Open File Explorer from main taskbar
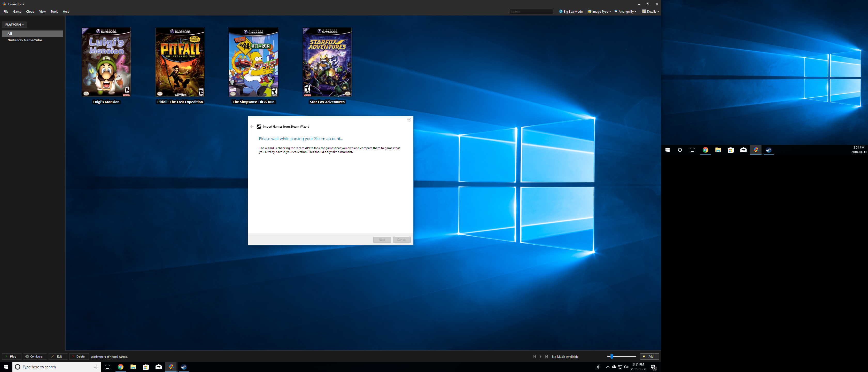This screenshot has height=372, width=868. pyautogui.click(x=133, y=367)
